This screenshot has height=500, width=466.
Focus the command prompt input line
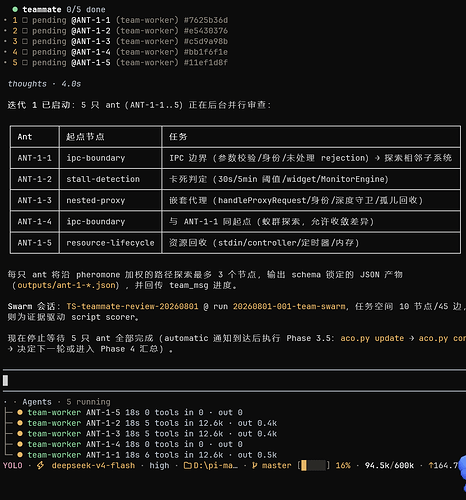233,380
